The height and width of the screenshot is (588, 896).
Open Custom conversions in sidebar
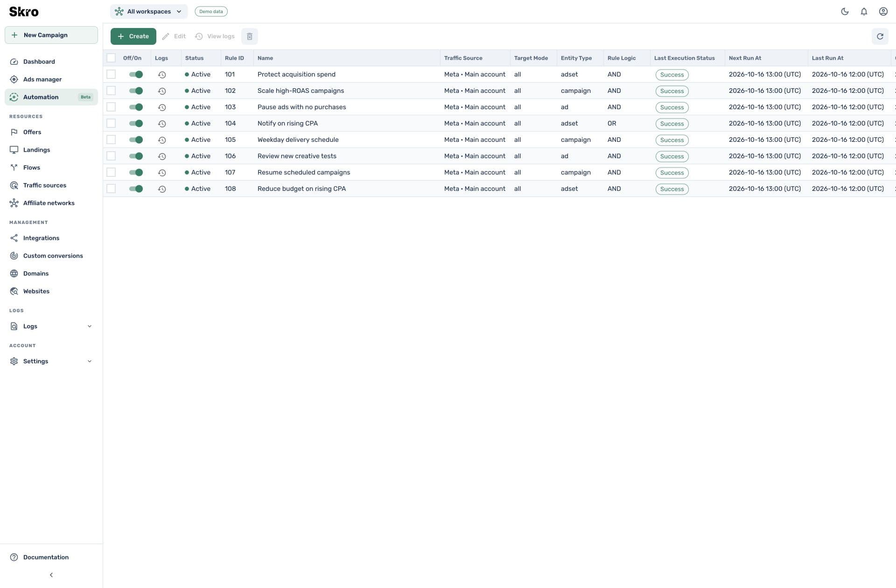51,256
